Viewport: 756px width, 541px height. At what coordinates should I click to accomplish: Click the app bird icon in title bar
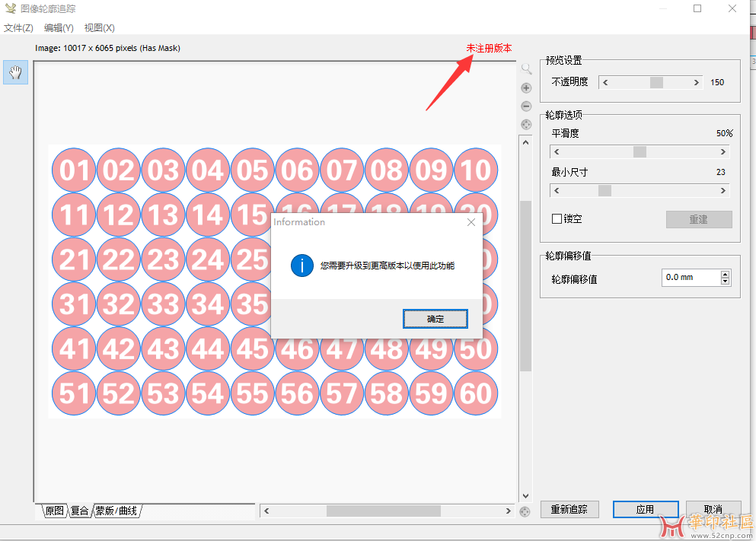click(x=11, y=8)
